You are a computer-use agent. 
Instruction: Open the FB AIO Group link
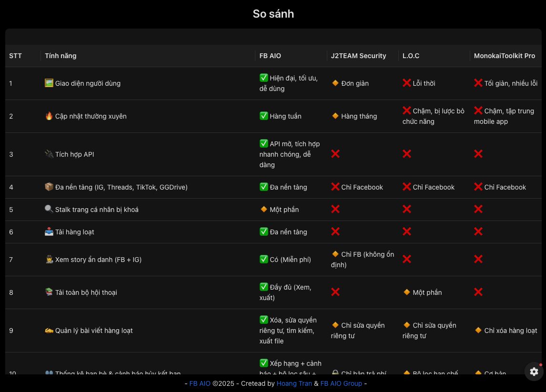coord(341,383)
